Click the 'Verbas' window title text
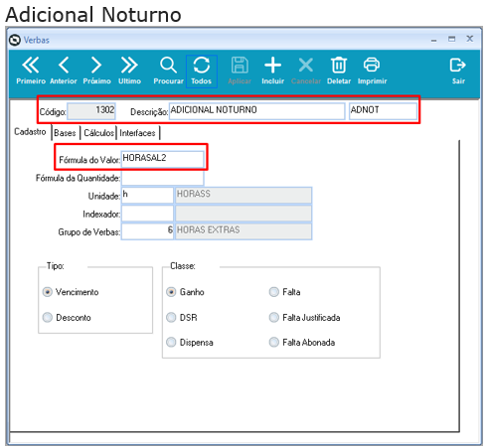This screenshot has height=448, width=489. click(x=37, y=40)
